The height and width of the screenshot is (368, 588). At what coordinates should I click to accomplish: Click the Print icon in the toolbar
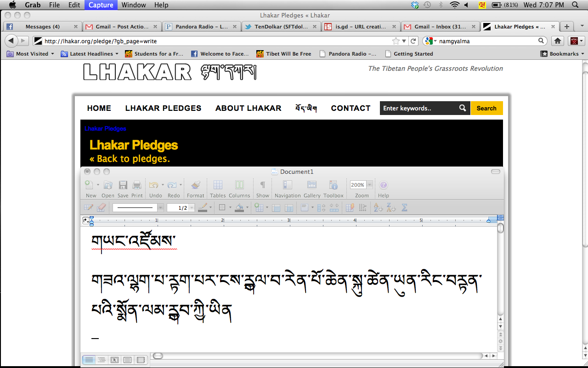point(137,185)
